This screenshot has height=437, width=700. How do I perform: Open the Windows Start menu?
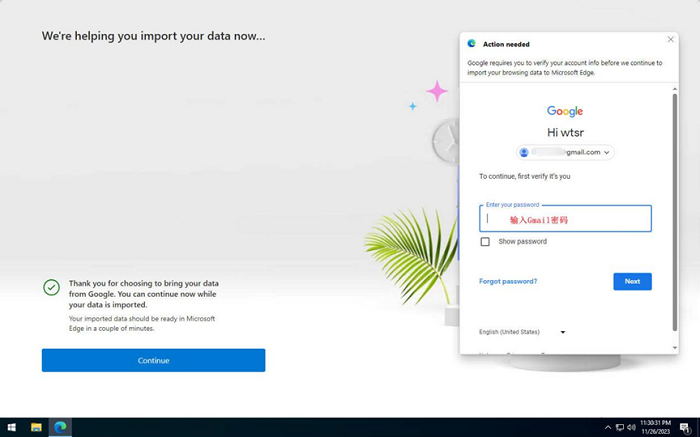12,427
